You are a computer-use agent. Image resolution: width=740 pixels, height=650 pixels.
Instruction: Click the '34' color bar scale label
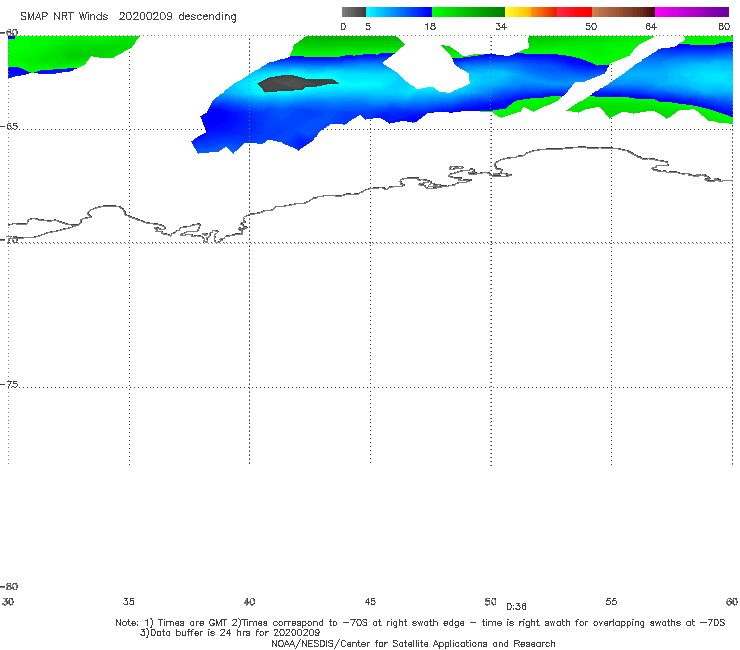(x=501, y=26)
